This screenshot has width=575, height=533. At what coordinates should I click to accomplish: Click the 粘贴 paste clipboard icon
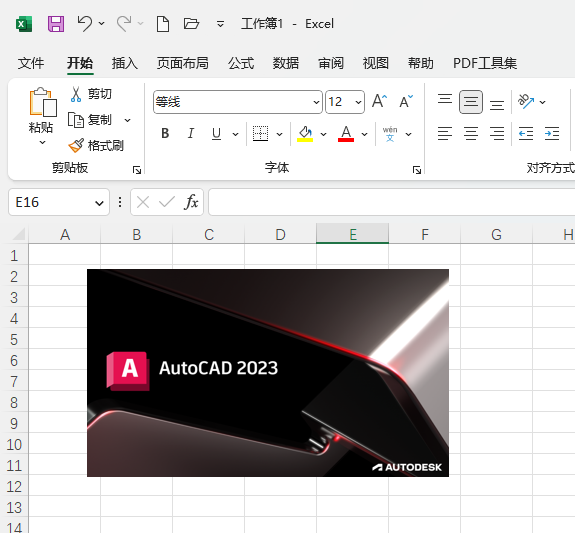coord(43,102)
